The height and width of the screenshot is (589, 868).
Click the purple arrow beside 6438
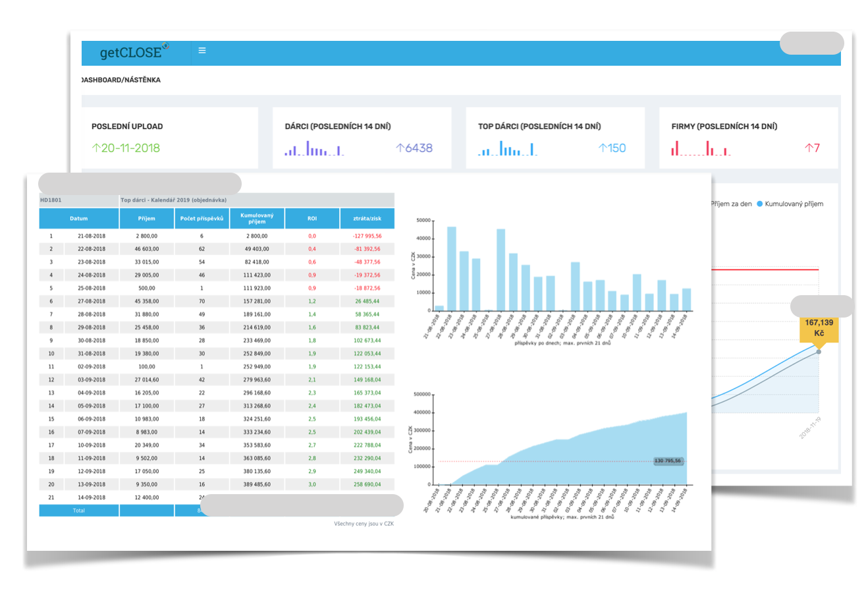click(x=399, y=148)
